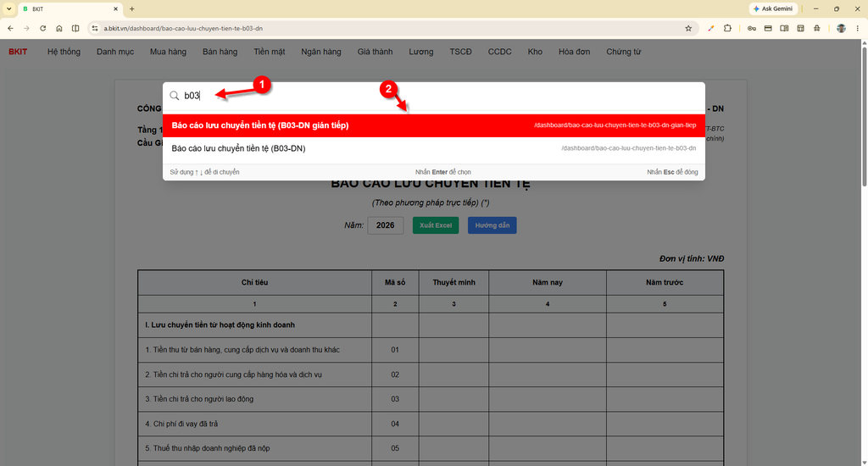The image size is (868, 466).
Task: Click the BKIT logo link
Action: pyautogui.click(x=18, y=52)
